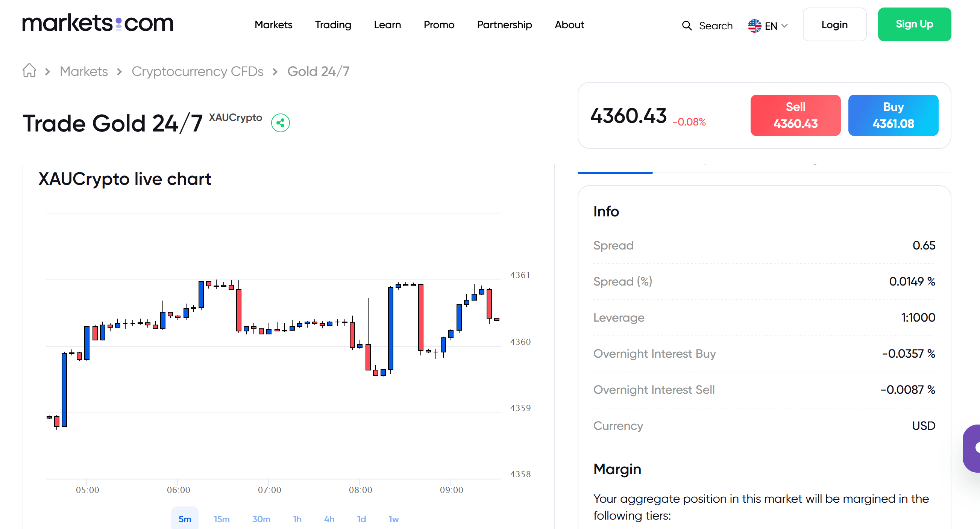The image size is (980, 529).
Task: Click the green Sign Up button
Action: (915, 25)
